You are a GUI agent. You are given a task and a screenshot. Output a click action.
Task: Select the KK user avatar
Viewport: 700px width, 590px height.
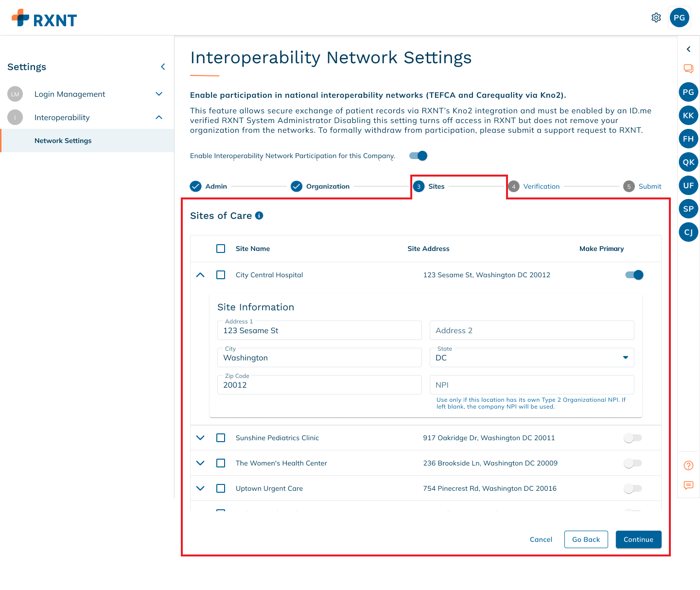[688, 115]
